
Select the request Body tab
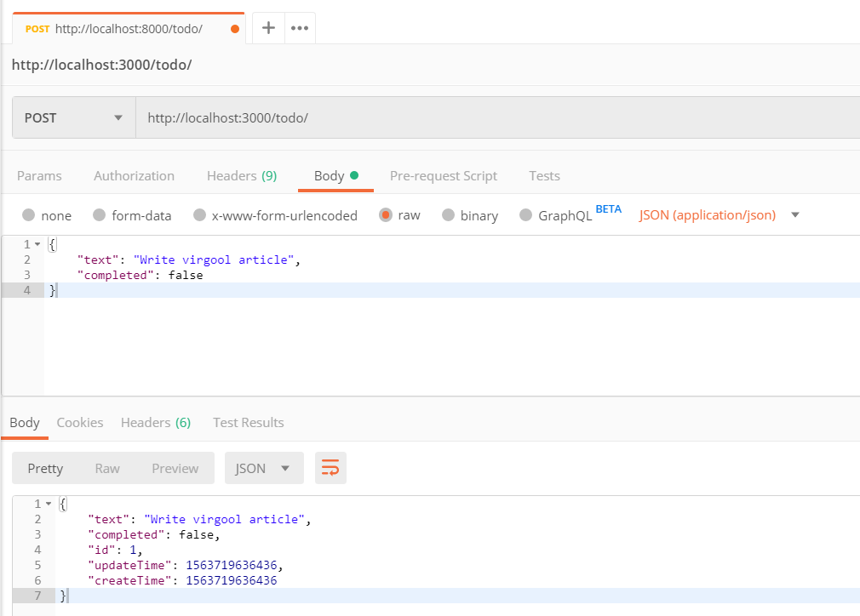point(335,176)
